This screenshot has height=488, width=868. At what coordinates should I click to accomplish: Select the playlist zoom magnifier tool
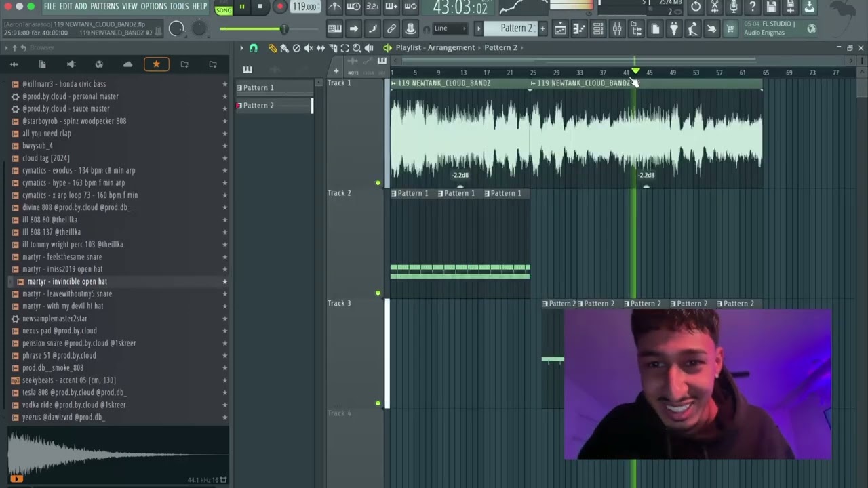tap(357, 48)
